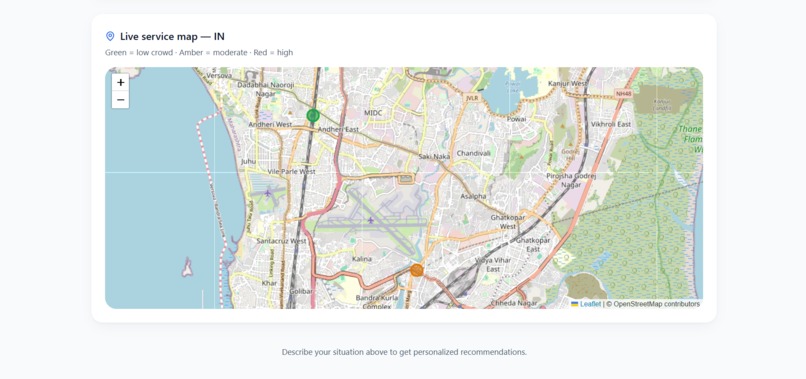Click the JVLR road shield

click(471, 97)
